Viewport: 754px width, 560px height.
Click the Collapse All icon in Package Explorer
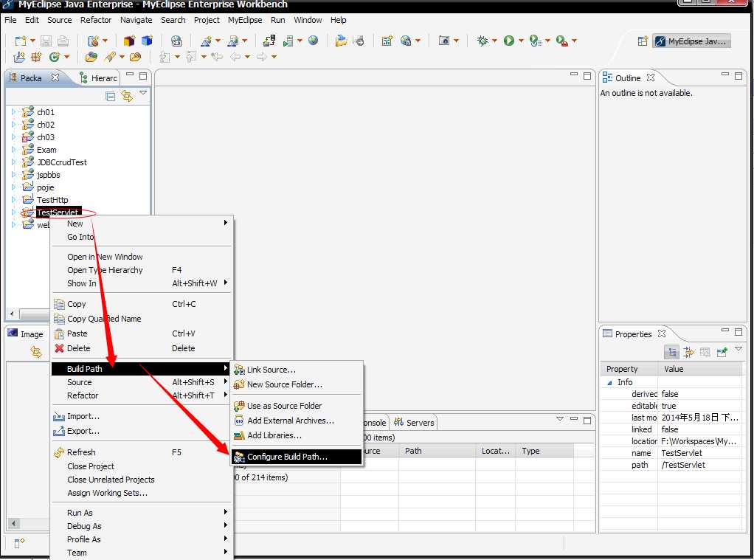tap(111, 96)
